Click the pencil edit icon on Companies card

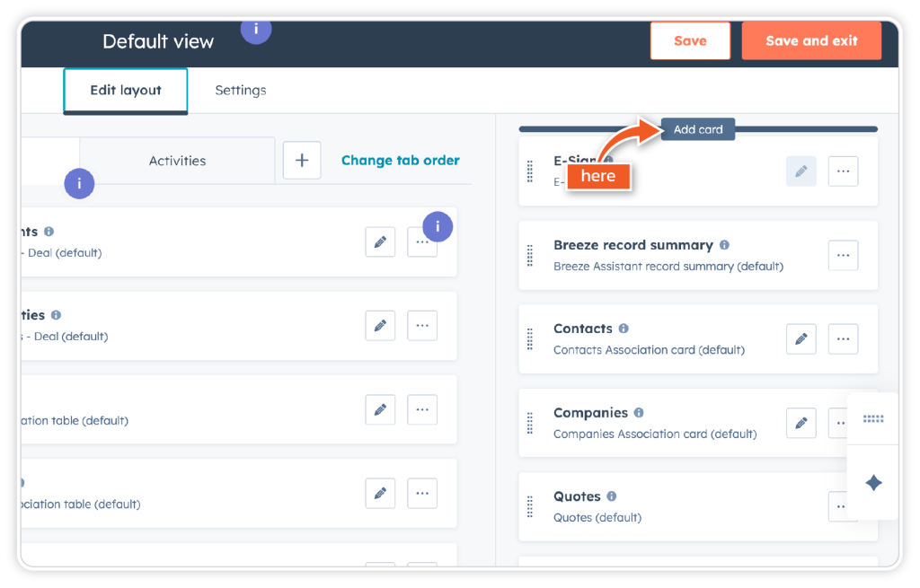click(801, 423)
